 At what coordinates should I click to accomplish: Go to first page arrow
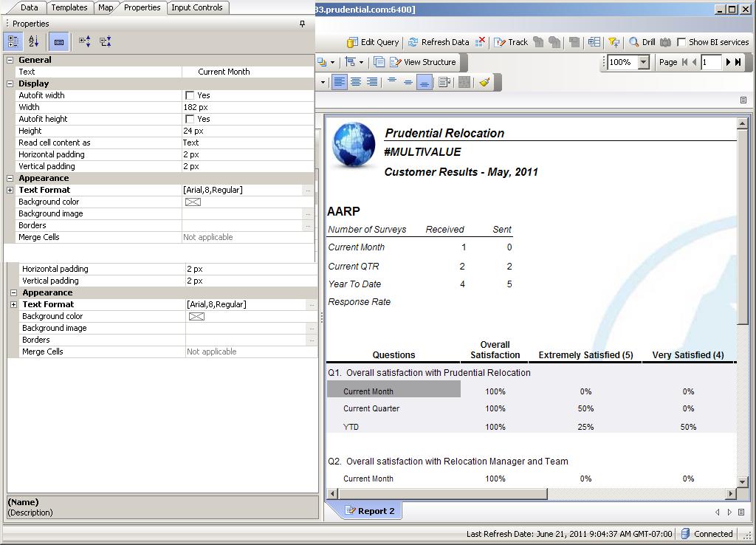[684, 62]
